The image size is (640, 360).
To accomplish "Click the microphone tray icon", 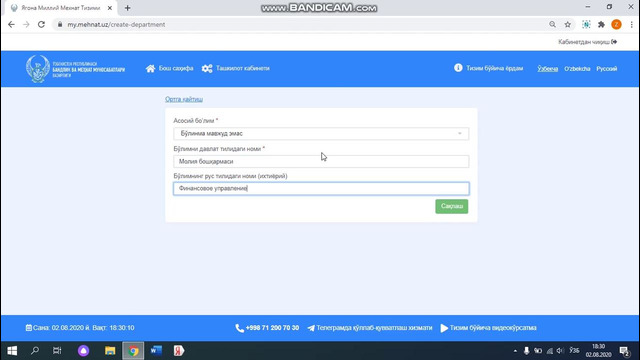I will click(x=527, y=351).
